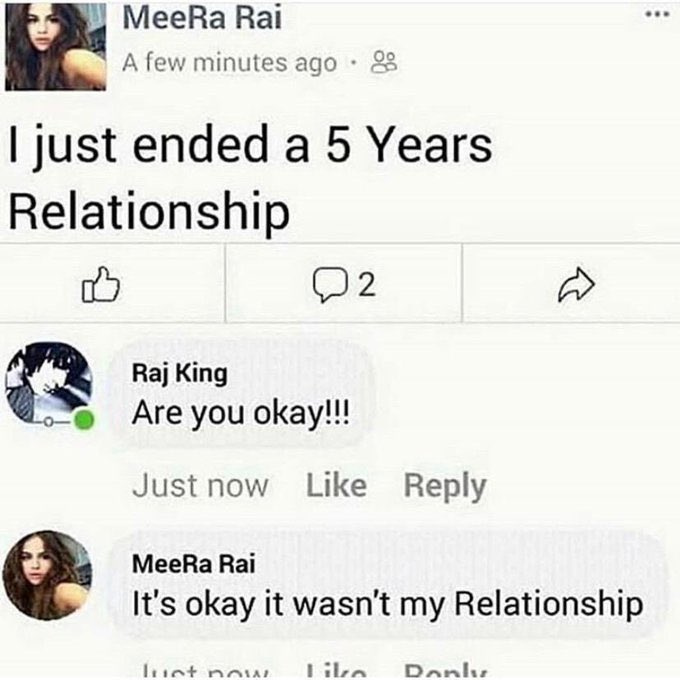Viewport: 680px width, 680px height.
Task: Like Raj King's comment
Action: pos(336,487)
